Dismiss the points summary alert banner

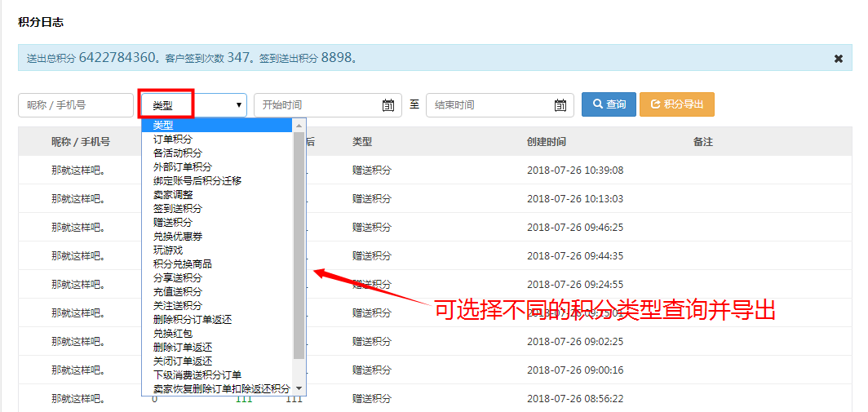(838, 58)
